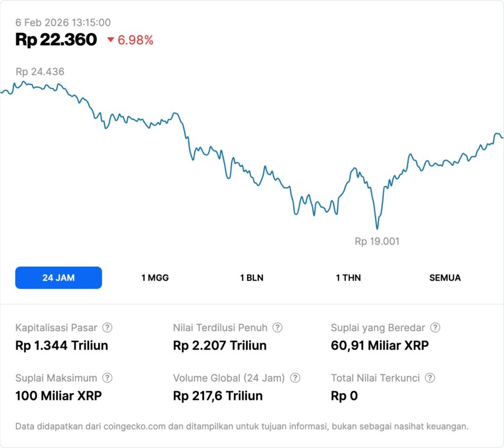Click help icon next to Kapitalisasi Pasar
Viewport: 504px width, 448px height.
(108, 328)
